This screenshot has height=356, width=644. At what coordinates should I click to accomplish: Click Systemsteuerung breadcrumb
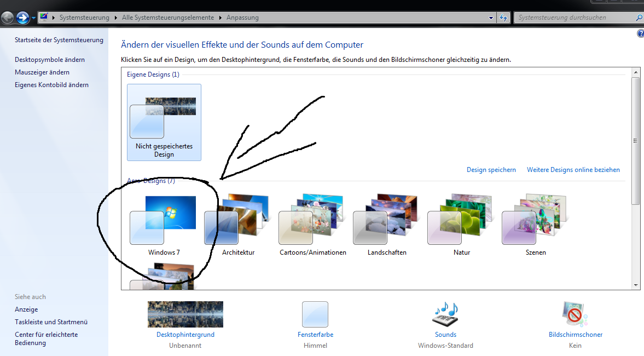tap(84, 18)
